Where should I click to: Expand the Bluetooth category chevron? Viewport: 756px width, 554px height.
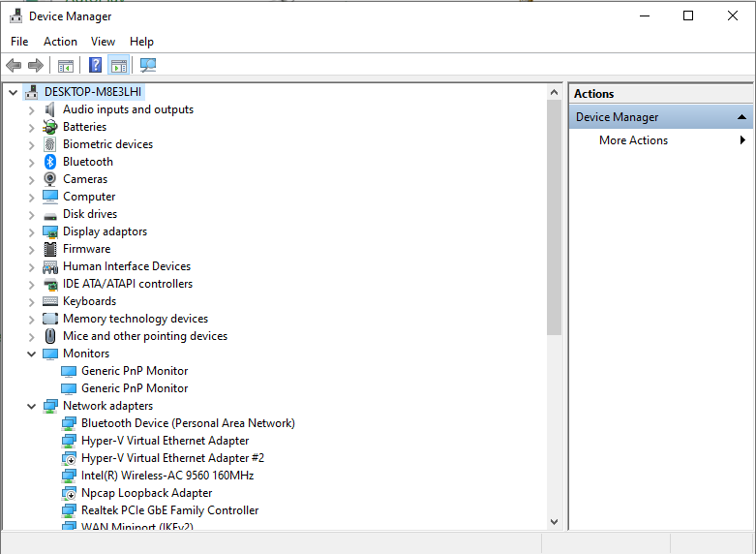click(31, 163)
